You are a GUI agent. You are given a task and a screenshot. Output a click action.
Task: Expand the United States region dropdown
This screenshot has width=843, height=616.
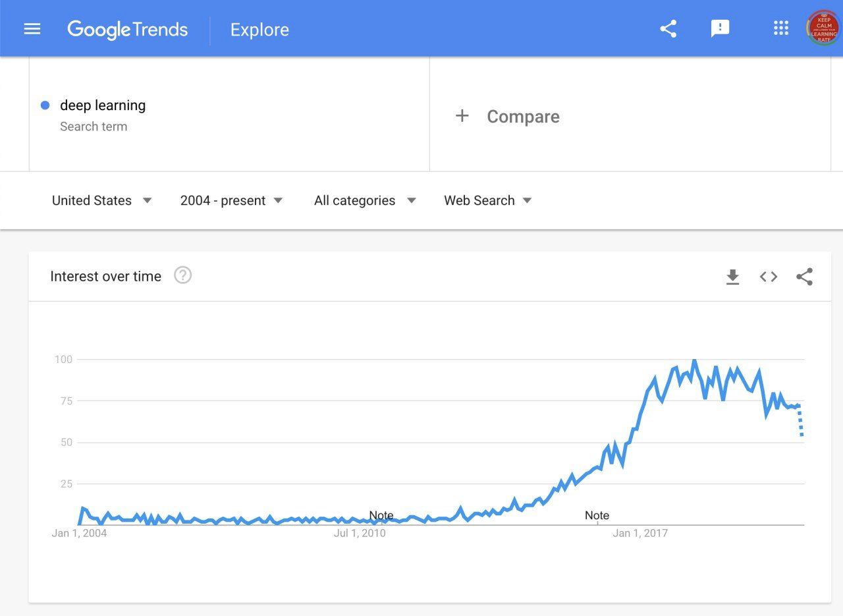tap(101, 200)
